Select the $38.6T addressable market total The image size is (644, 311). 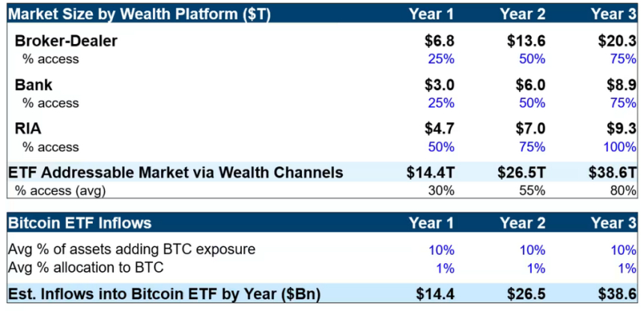click(613, 172)
